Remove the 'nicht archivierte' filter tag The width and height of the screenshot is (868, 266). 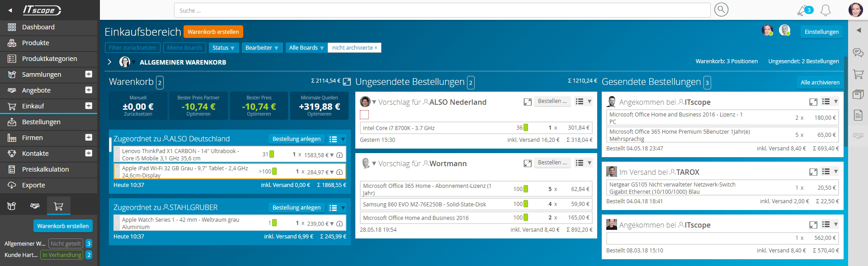click(x=376, y=48)
